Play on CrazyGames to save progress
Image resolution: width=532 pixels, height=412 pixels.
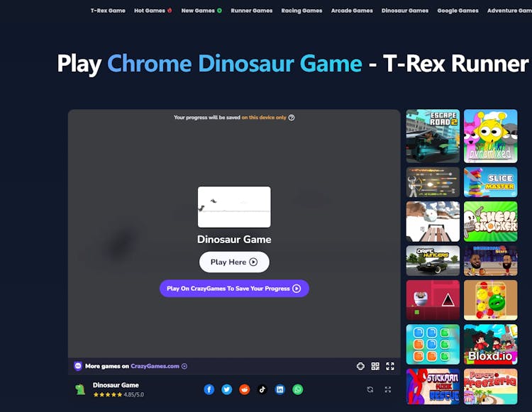click(234, 289)
